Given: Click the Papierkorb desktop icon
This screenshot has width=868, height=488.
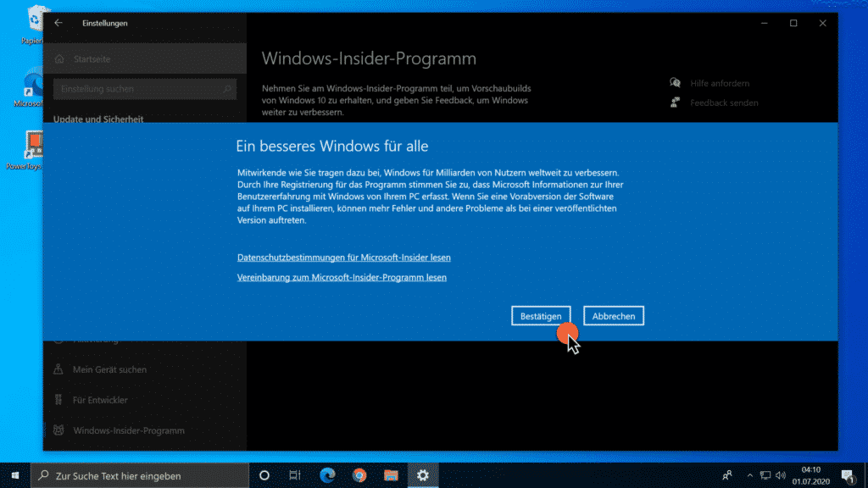Looking at the screenshot, I should 32,25.
